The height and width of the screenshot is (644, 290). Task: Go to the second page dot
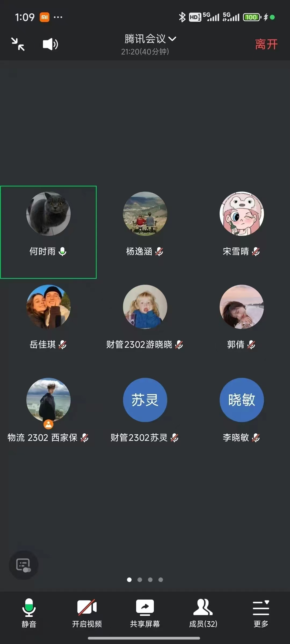pyautogui.click(x=140, y=580)
